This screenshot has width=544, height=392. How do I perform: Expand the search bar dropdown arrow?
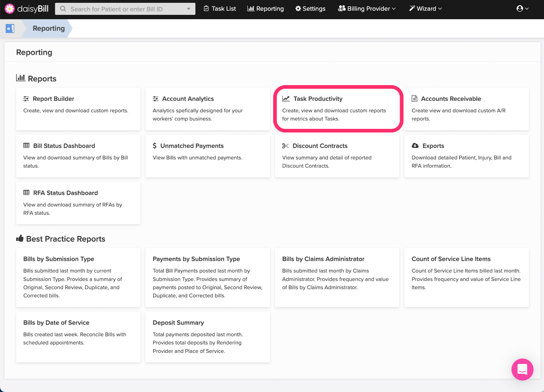click(x=189, y=9)
